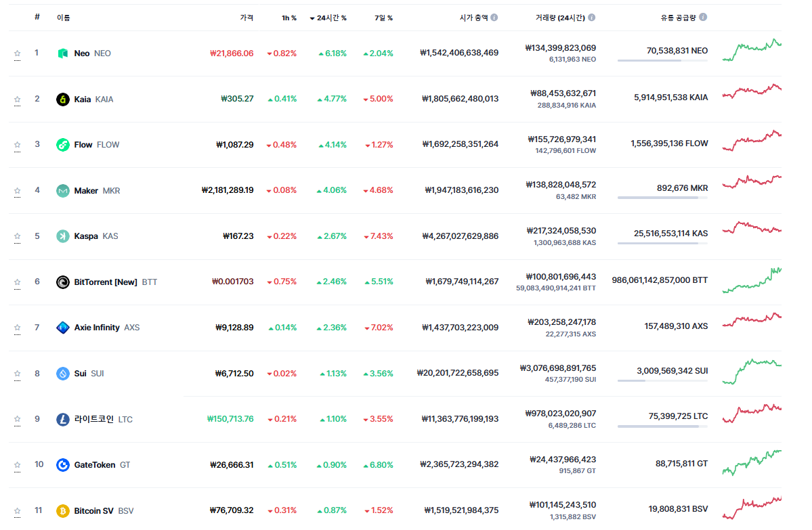
Task: Click the GateToken coin logo icon
Action: [63, 465]
